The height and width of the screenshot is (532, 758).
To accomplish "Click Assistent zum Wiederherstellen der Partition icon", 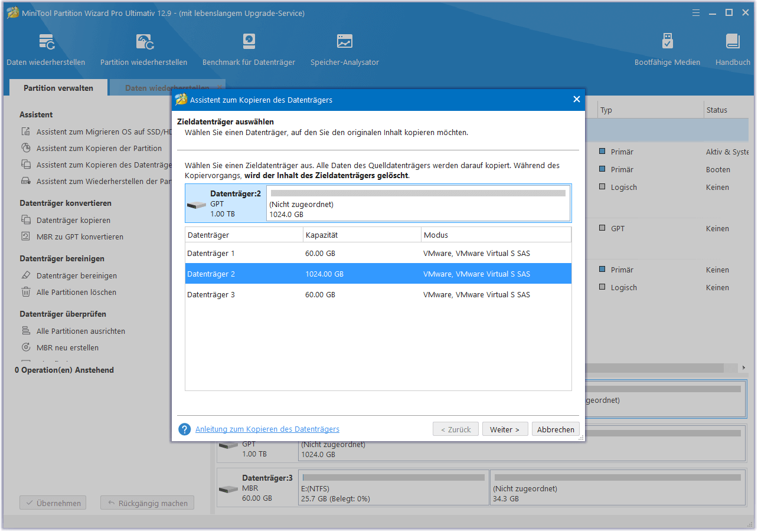I will coord(26,181).
